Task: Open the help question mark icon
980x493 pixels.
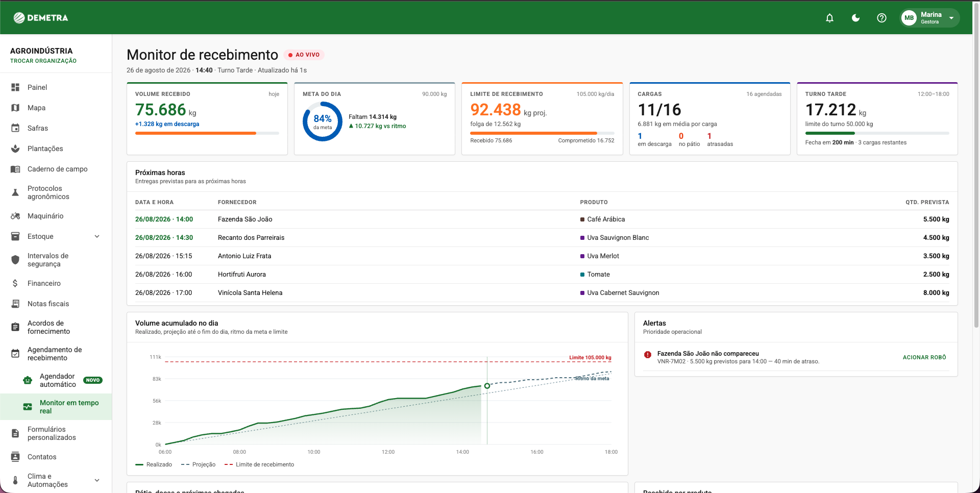Action: 881,18
